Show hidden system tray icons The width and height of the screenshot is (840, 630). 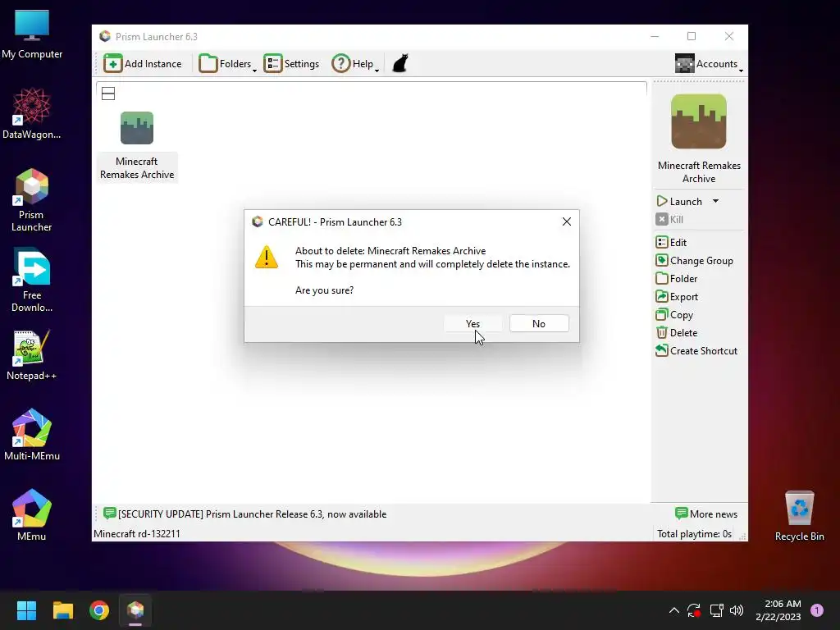pyautogui.click(x=674, y=610)
